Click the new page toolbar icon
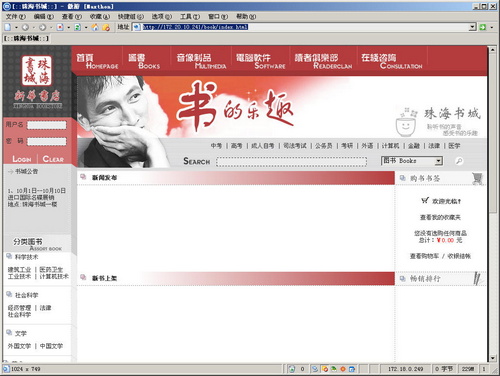The image size is (500, 376). tap(8, 27)
